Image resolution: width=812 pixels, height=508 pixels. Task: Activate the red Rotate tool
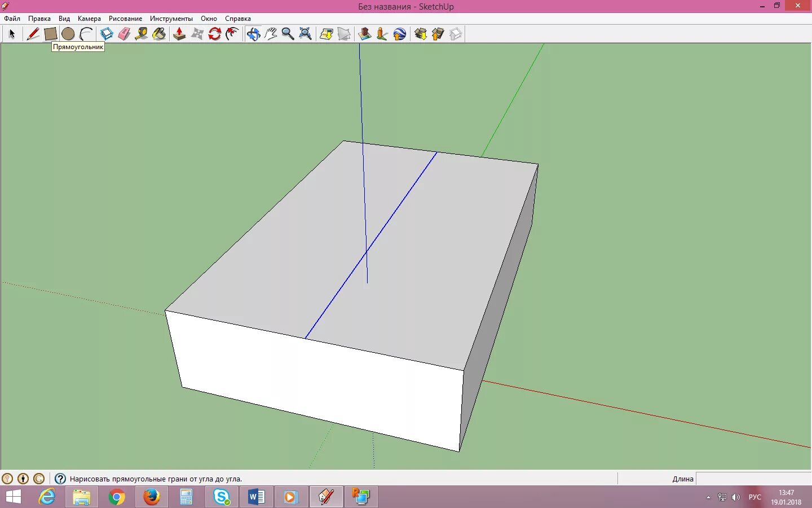pos(214,34)
